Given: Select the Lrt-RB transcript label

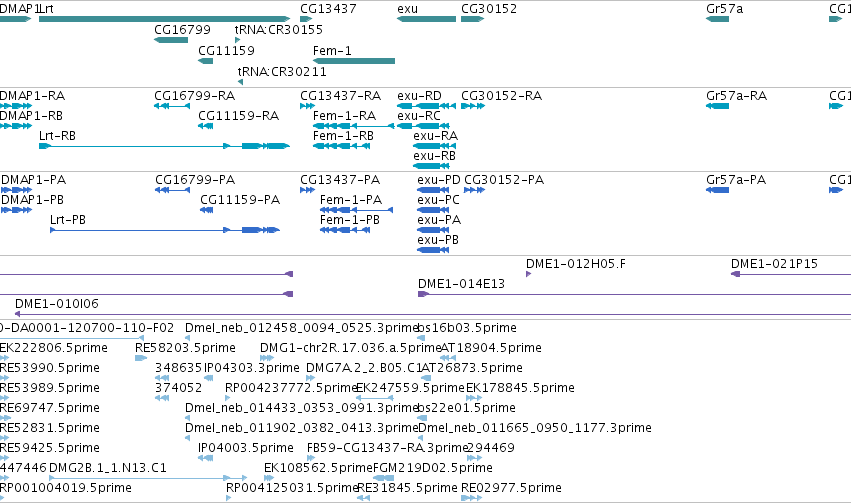Looking at the screenshot, I should point(57,136).
